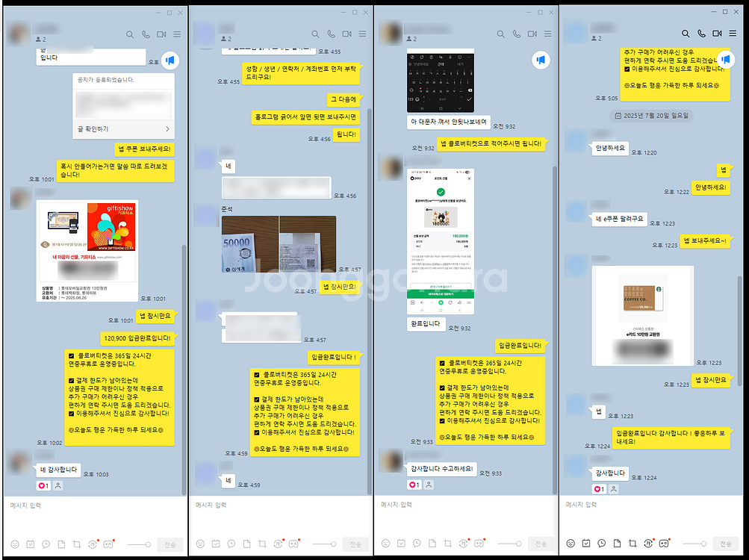Start a screen capture with the capture icon
The height and width of the screenshot is (560, 749).
tap(77, 544)
